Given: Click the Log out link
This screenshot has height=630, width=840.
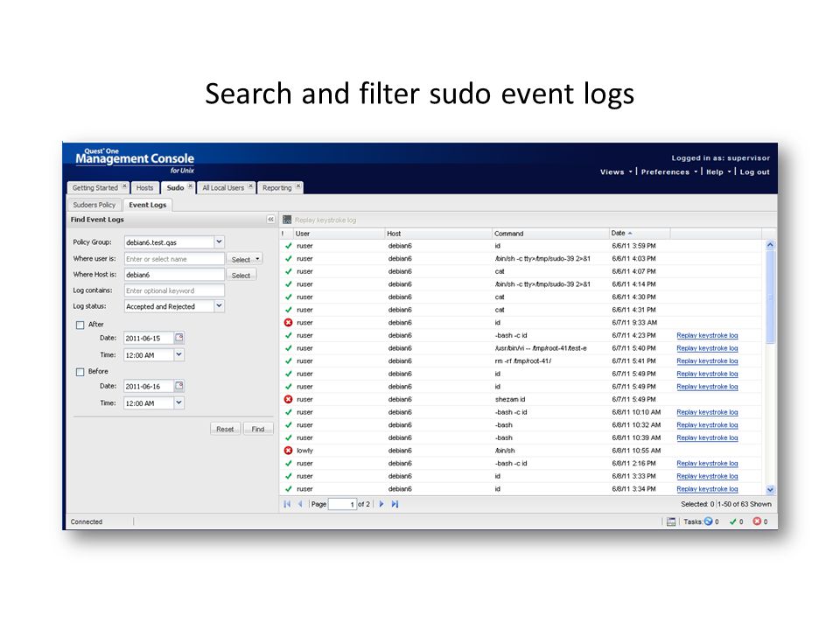Looking at the screenshot, I should point(754,172).
